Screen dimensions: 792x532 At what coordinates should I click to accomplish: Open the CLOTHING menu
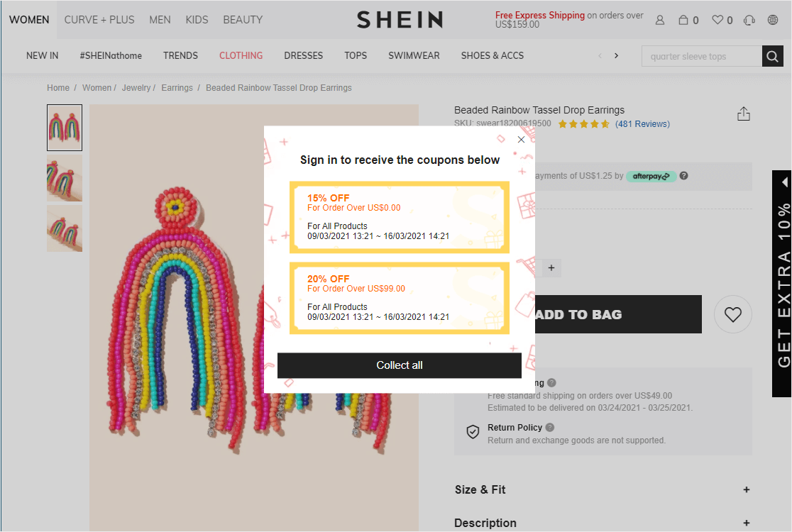[x=241, y=55]
